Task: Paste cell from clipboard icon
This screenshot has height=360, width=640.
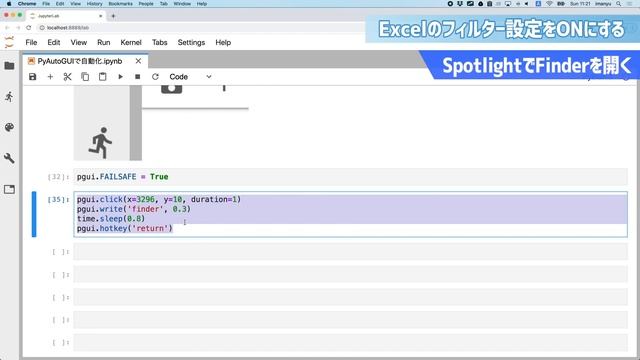Action: click(102, 77)
